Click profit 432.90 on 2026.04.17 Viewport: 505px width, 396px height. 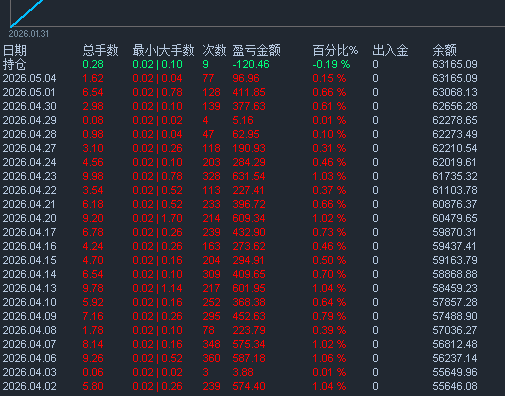tap(249, 232)
